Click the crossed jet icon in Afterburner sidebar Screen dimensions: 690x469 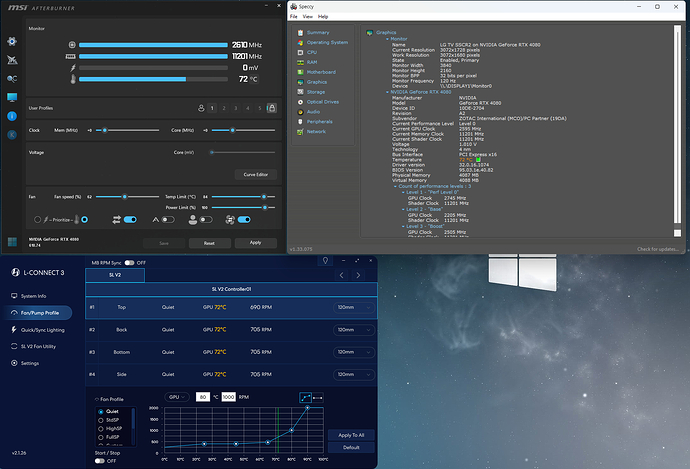pos(12,60)
